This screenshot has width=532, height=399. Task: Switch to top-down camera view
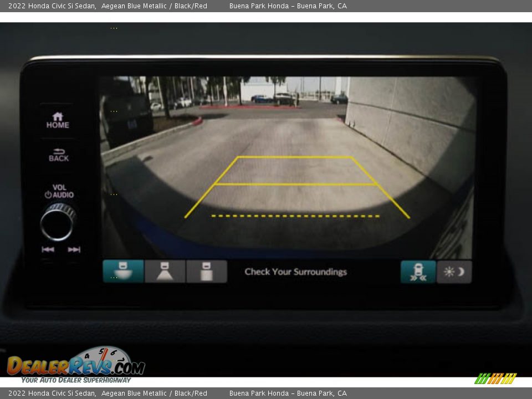pos(207,272)
